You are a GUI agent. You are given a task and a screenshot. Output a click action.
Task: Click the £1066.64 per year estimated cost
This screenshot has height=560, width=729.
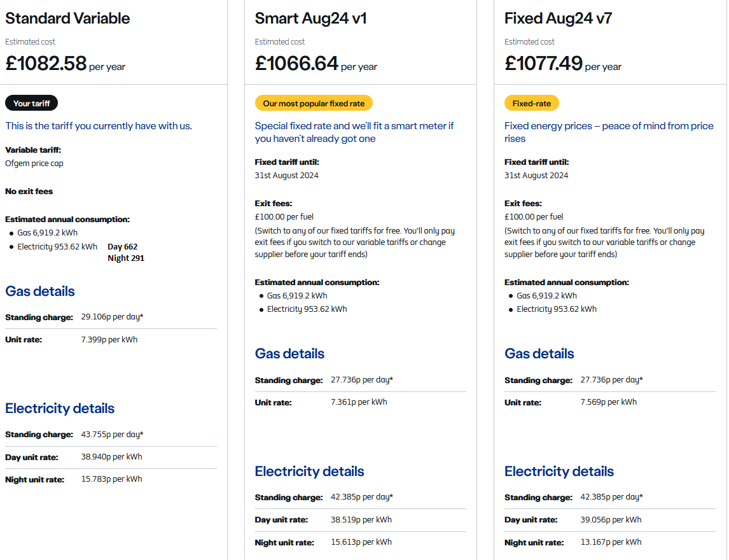tap(316, 64)
